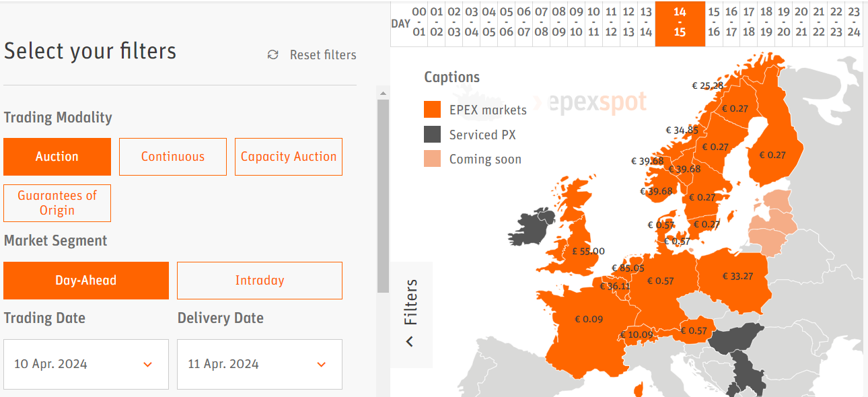This screenshot has height=397, width=868.
Task: Click the filter panel vertical scrollbar
Action: click(x=383, y=195)
